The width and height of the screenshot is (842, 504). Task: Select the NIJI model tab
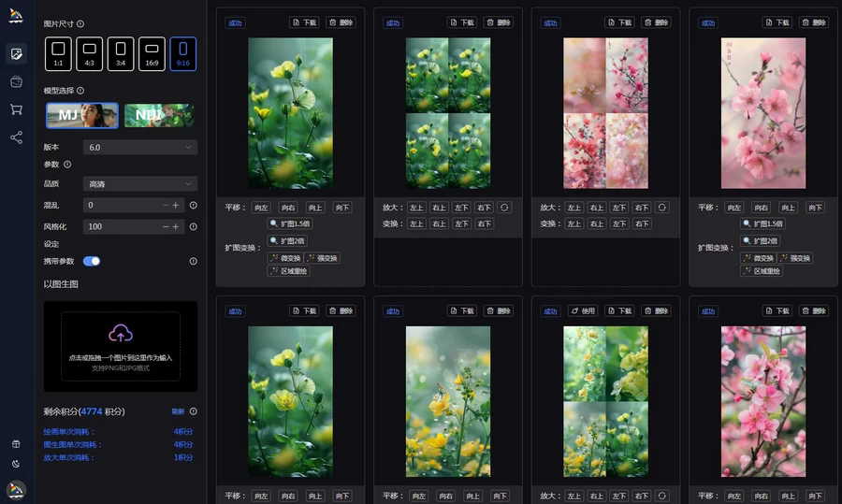pos(159,115)
